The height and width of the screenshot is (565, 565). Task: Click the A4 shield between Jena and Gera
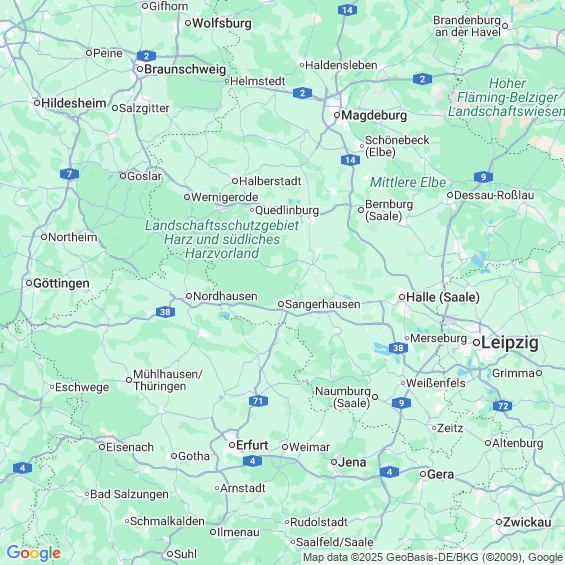[389, 472]
